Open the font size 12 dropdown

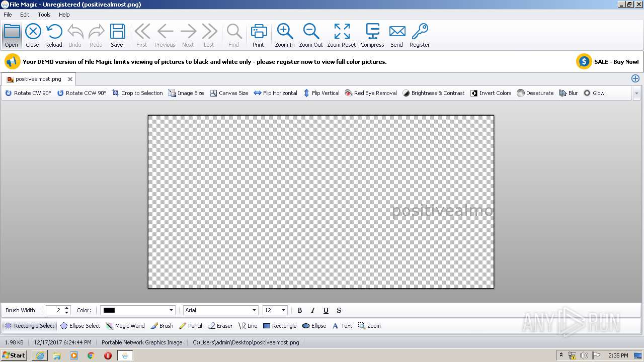pos(275,310)
